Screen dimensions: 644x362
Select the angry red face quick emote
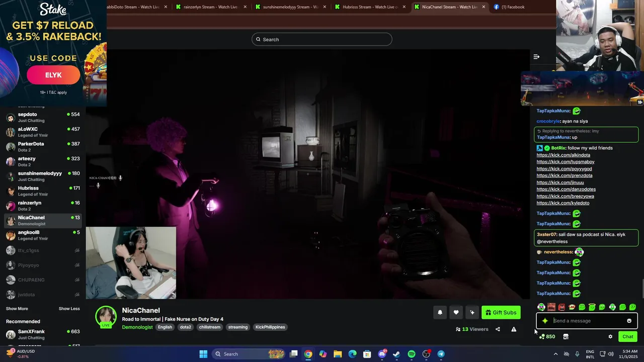point(561,307)
